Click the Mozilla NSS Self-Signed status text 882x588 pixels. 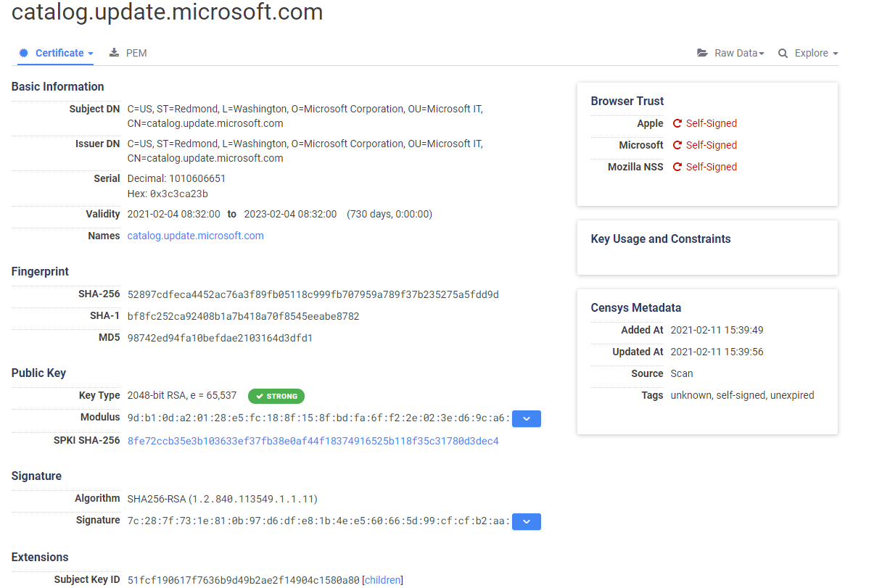point(712,167)
